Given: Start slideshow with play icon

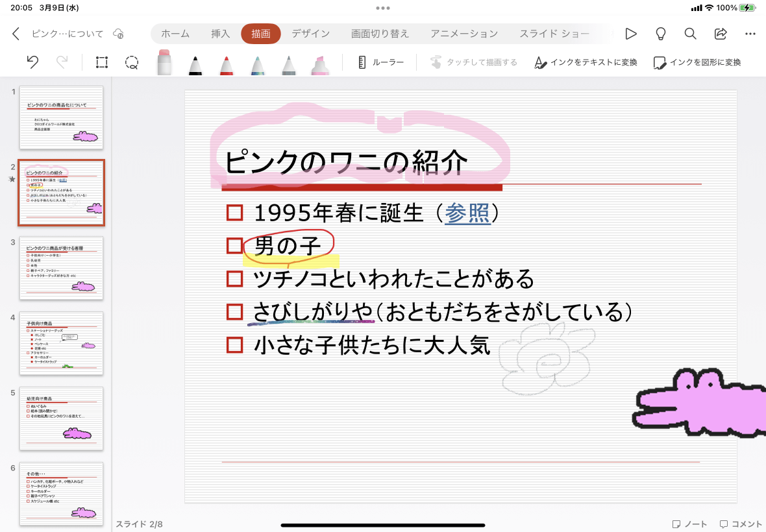Looking at the screenshot, I should click(631, 34).
